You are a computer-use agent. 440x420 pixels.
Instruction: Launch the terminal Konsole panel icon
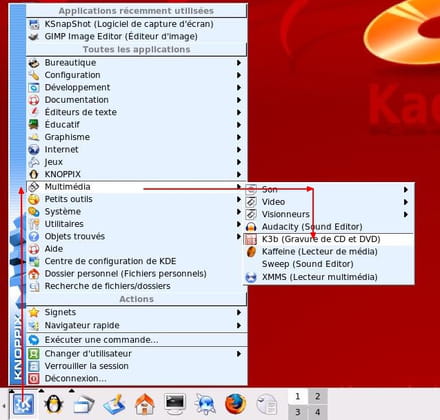point(175,404)
